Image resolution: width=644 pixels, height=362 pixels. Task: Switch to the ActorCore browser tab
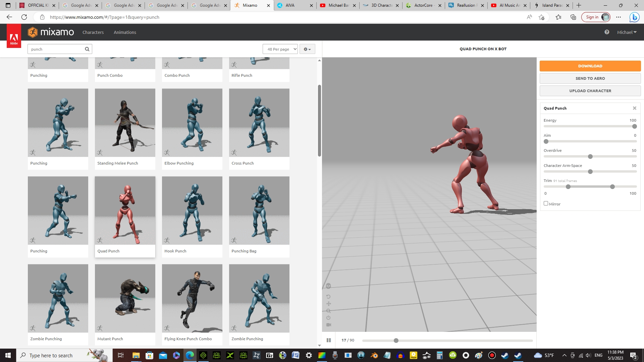tap(423, 5)
